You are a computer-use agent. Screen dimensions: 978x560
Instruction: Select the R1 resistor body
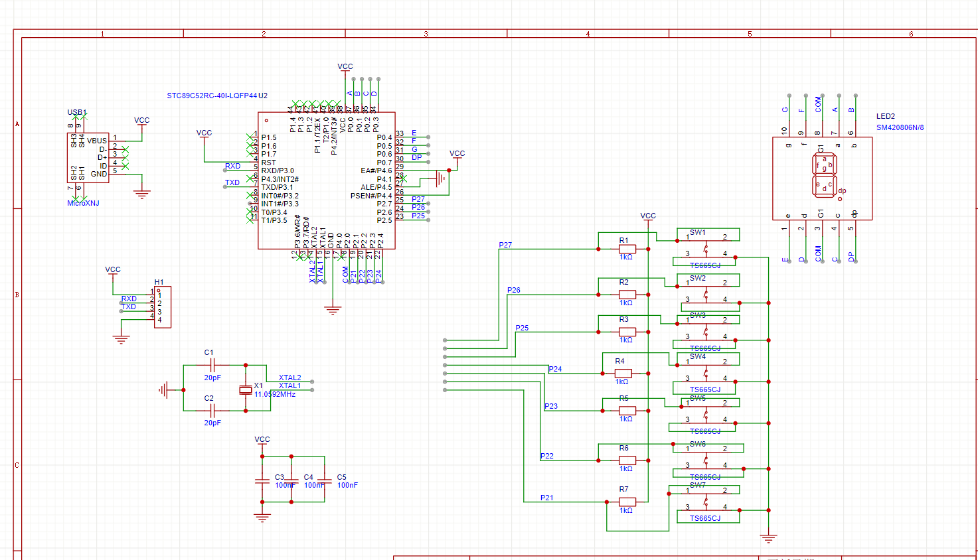pyautogui.click(x=627, y=249)
